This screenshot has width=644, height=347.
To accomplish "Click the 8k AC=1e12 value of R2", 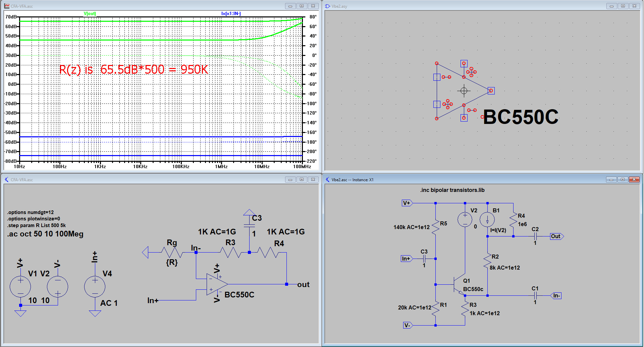I will (x=505, y=268).
